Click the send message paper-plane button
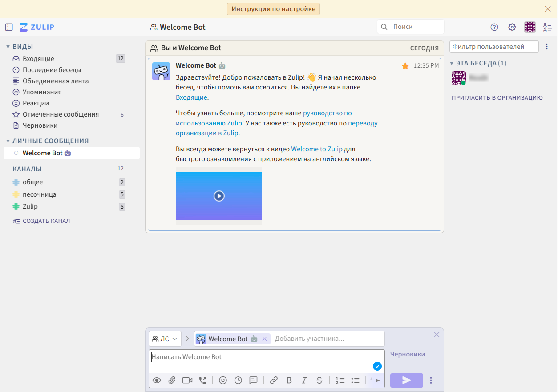 [x=407, y=380]
